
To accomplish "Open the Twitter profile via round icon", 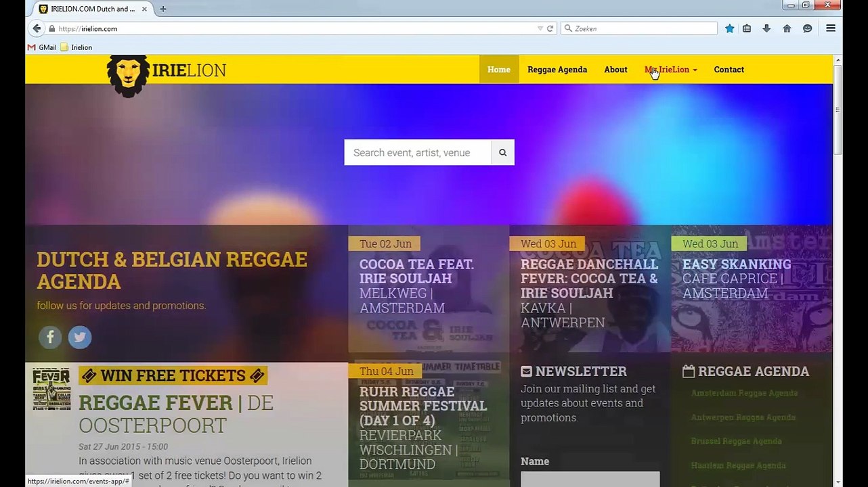I will 79,337.
